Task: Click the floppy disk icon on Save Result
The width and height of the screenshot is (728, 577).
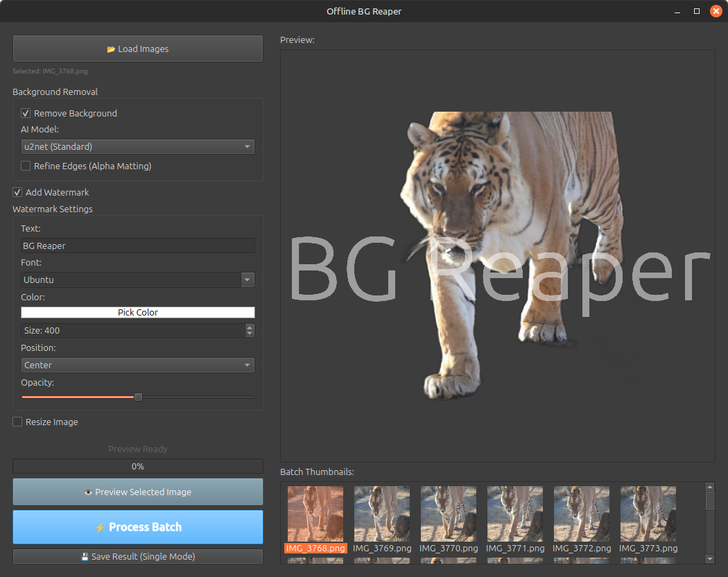Action: pyautogui.click(x=85, y=557)
